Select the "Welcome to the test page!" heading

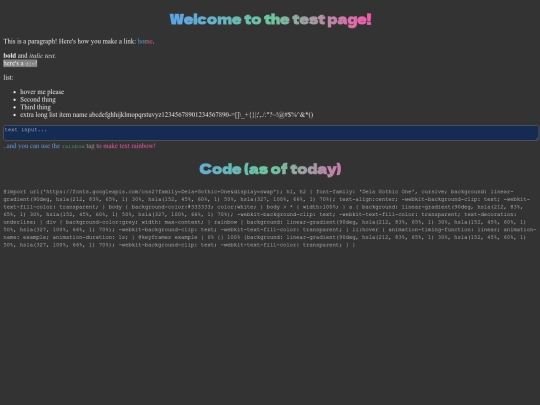point(270,20)
